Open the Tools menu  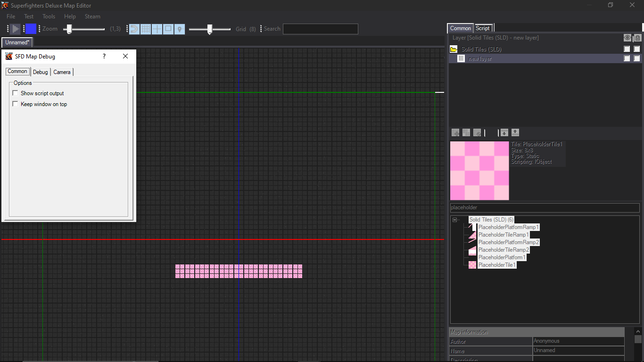[x=49, y=16]
